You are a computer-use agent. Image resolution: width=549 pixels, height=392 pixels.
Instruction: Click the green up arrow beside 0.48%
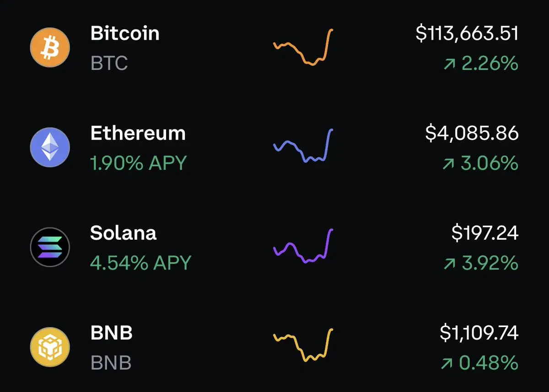(x=447, y=364)
